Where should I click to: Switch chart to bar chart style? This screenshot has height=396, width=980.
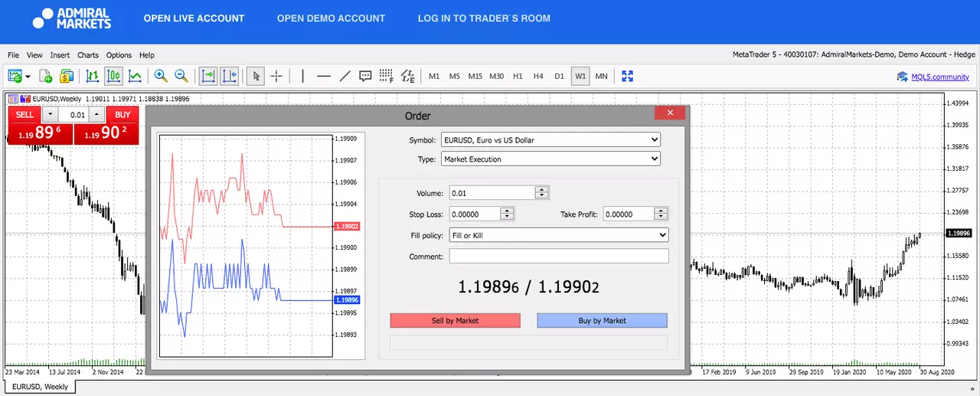coord(93,76)
